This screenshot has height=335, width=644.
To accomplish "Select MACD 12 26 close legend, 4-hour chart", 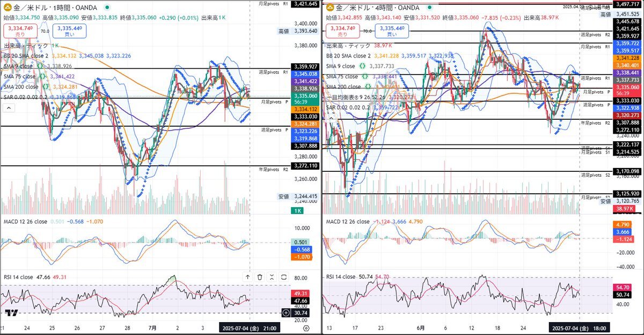I will pos(348,222).
